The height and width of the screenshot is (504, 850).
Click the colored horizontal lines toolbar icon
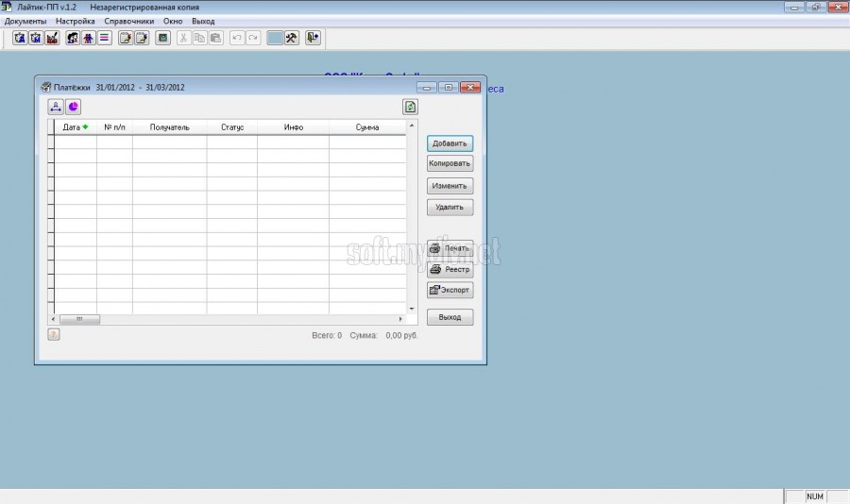click(x=105, y=38)
